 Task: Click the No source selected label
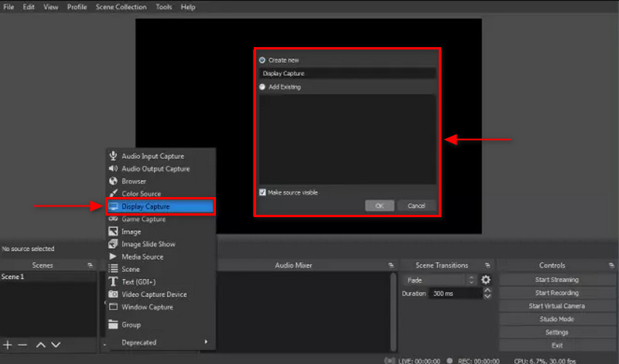[x=28, y=249]
